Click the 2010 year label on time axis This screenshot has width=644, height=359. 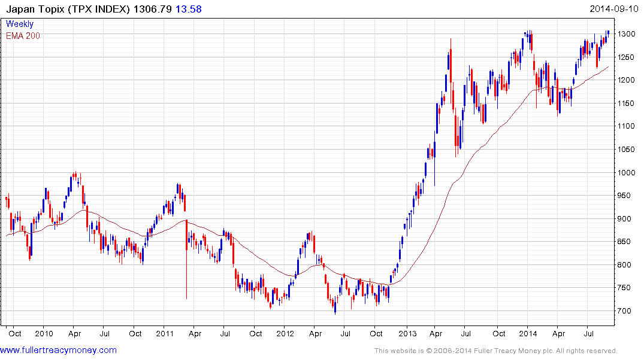(44, 333)
